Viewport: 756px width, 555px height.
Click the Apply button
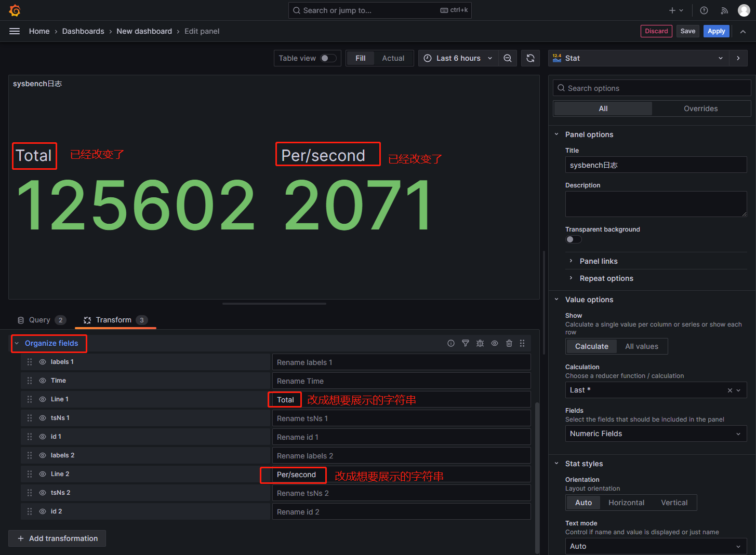(717, 31)
